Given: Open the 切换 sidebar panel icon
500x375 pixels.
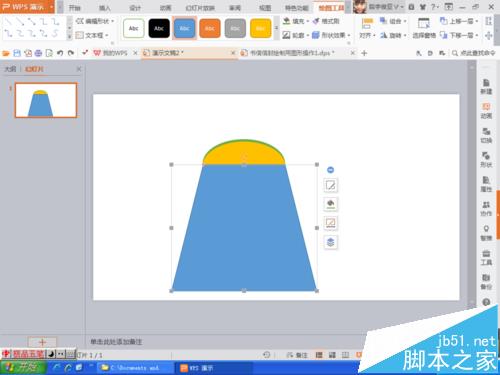Looking at the screenshot, I should click(x=486, y=135).
